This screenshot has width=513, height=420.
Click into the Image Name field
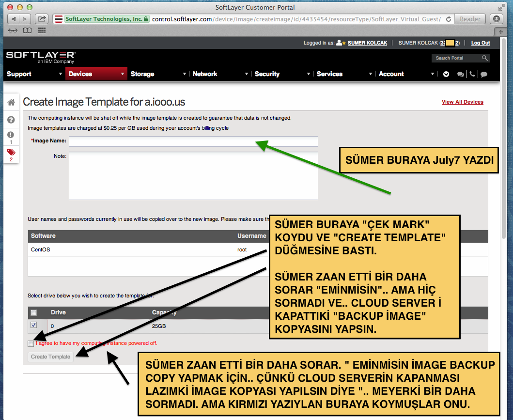tap(193, 141)
